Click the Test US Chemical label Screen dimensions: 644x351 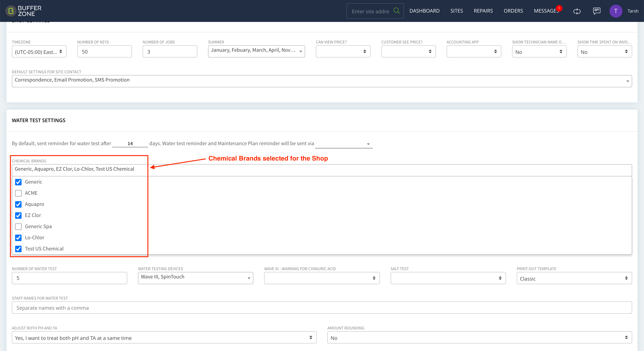44,249
